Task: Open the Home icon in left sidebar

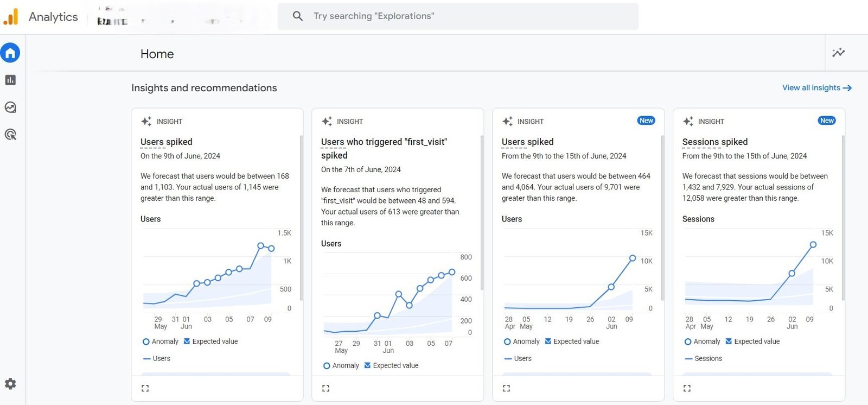Action: [10, 53]
